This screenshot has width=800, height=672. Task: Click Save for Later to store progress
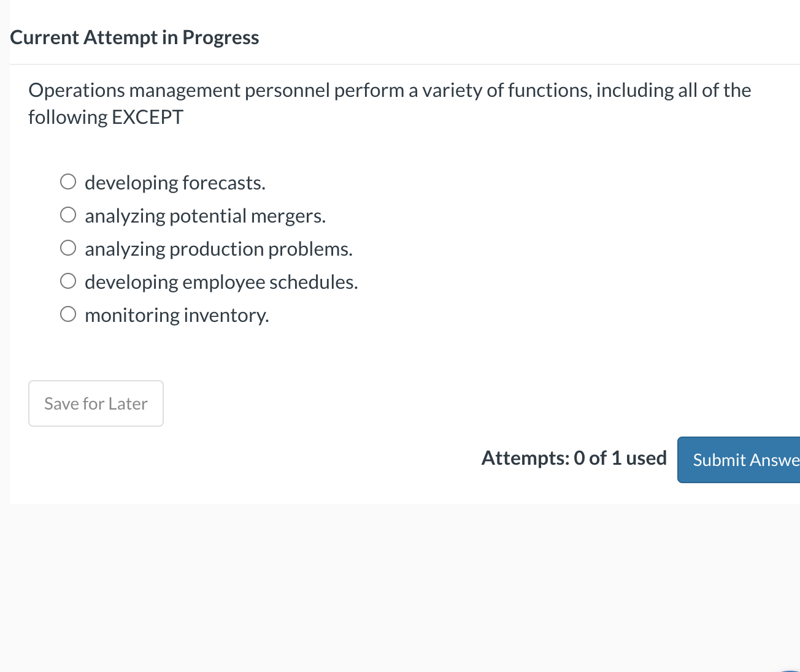(96, 403)
